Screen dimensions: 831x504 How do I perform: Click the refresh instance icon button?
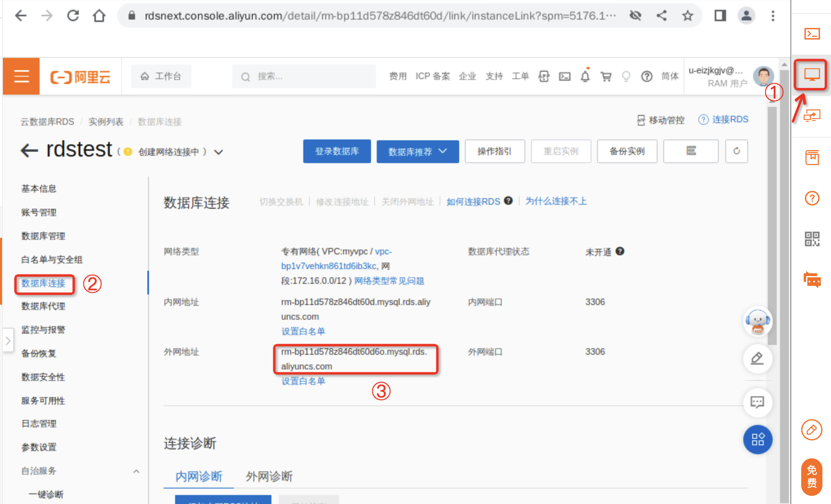click(x=736, y=151)
